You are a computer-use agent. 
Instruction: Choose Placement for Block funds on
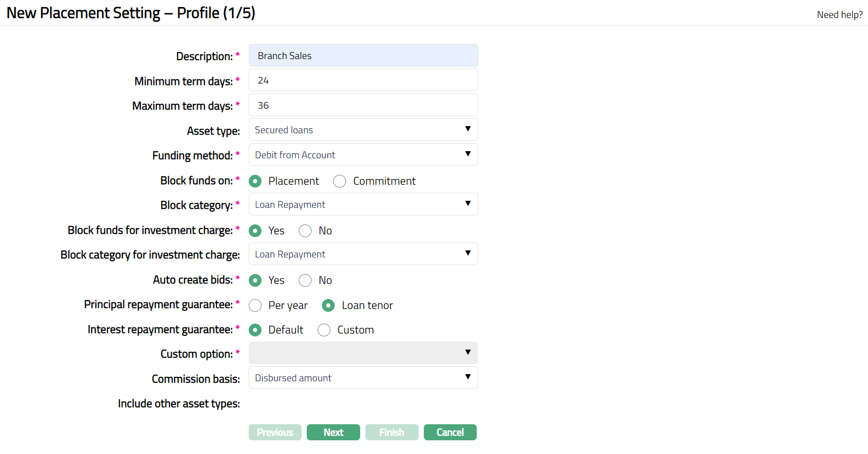(x=255, y=181)
